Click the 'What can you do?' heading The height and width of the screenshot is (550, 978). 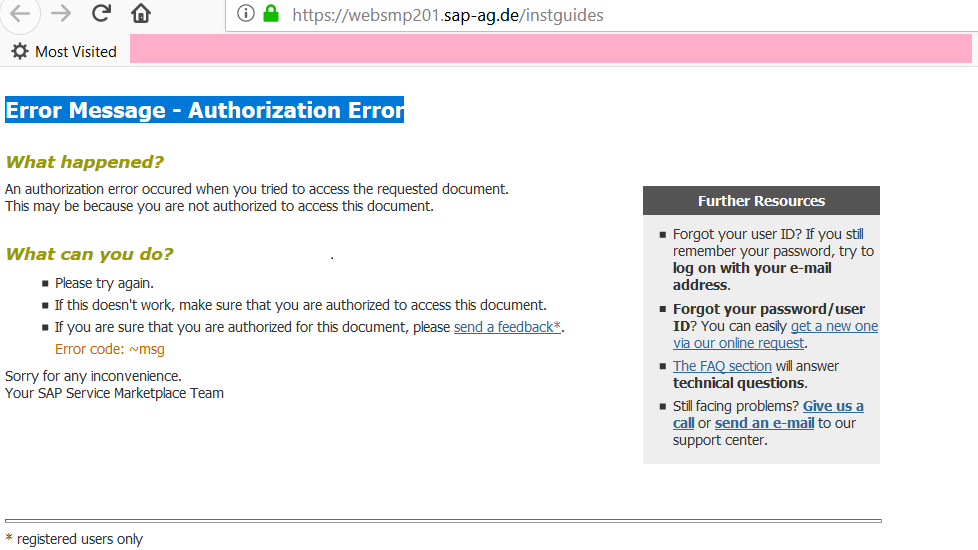(89, 254)
